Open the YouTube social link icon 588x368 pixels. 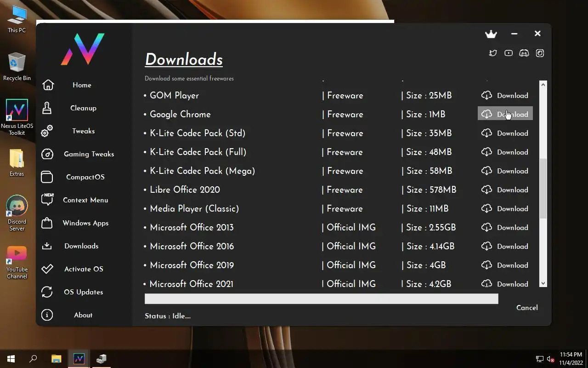(509, 53)
